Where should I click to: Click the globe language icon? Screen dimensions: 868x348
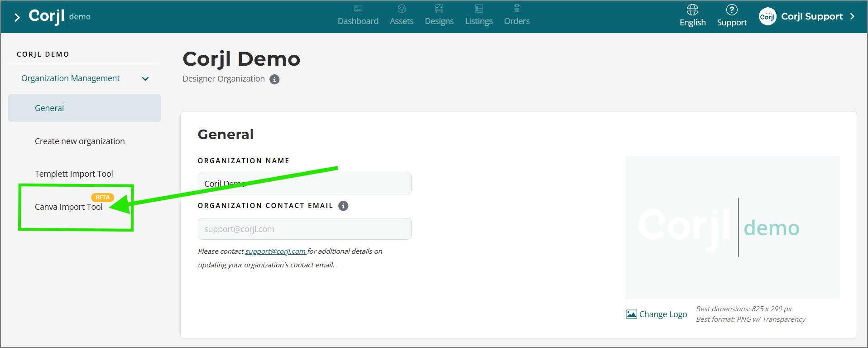(692, 10)
